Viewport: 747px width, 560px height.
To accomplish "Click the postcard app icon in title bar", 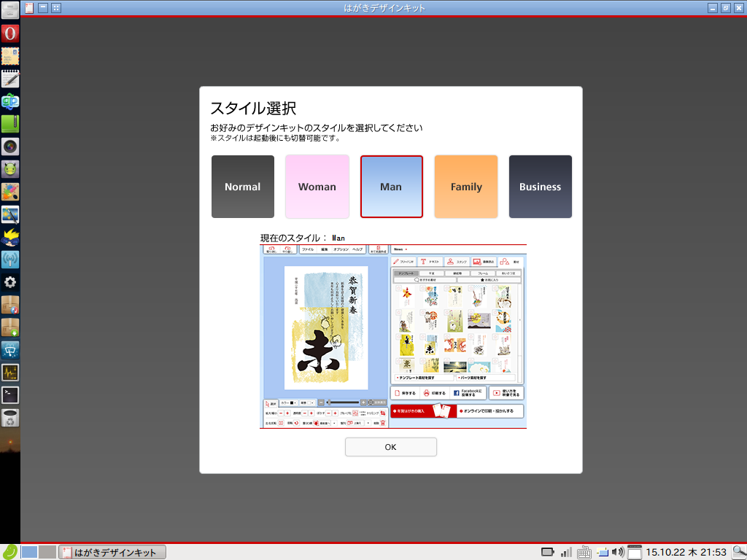I will pos(29,7).
